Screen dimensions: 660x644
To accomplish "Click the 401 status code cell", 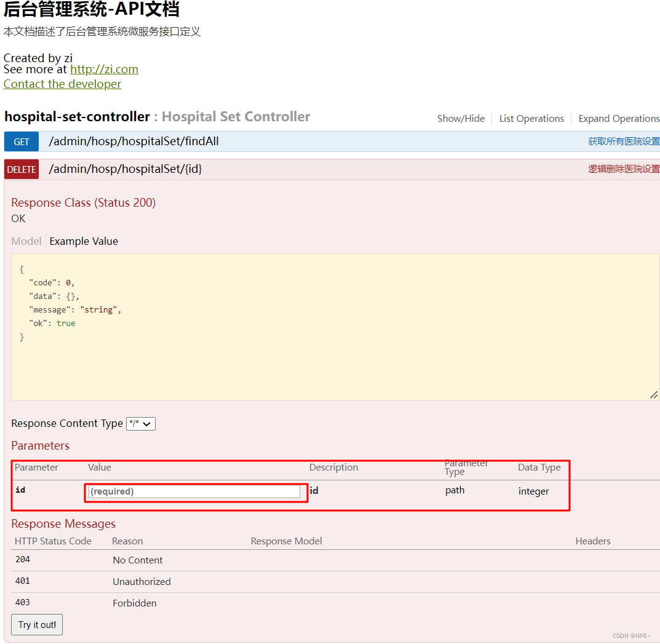I will [x=23, y=581].
